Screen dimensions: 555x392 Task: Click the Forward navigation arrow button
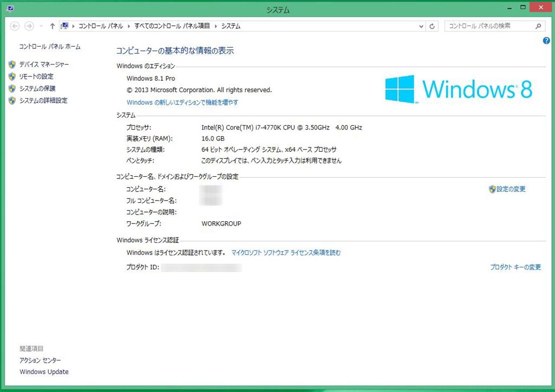tap(29, 26)
